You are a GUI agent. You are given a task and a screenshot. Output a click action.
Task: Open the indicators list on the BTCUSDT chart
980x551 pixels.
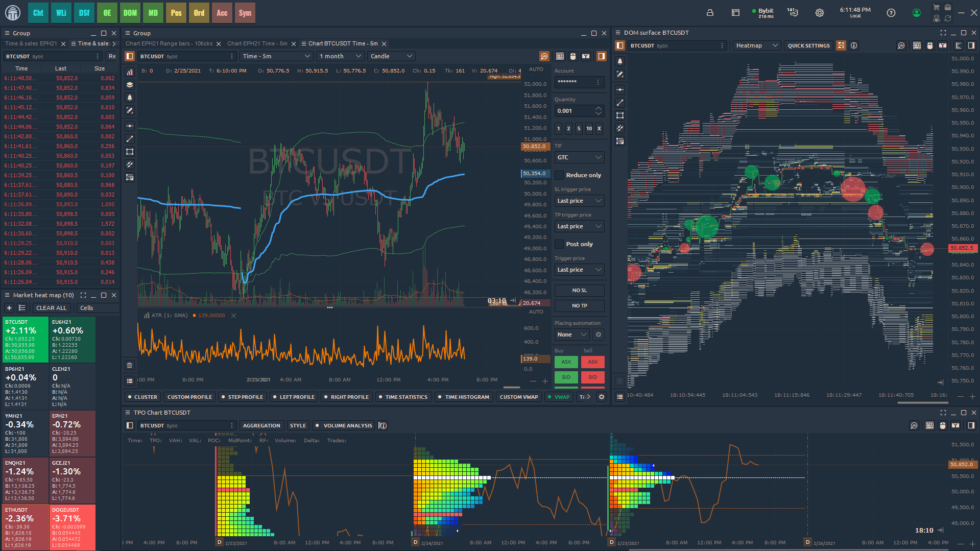point(130,72)
